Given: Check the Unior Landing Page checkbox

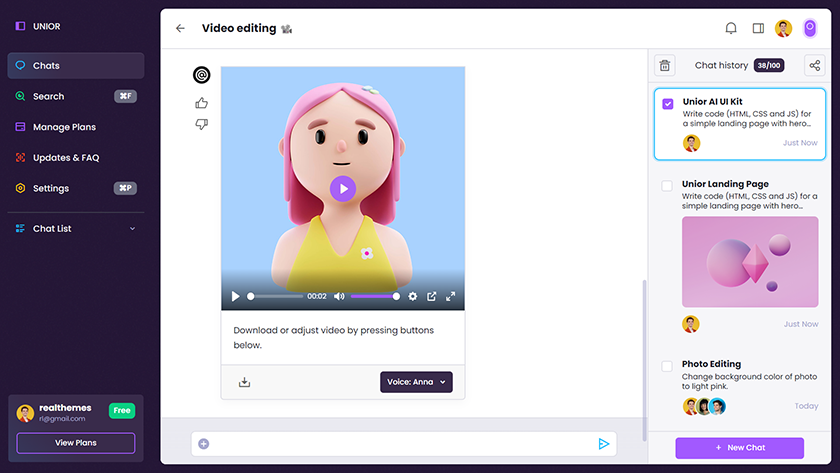Looking at the screenshot, I should click(667, 186).
